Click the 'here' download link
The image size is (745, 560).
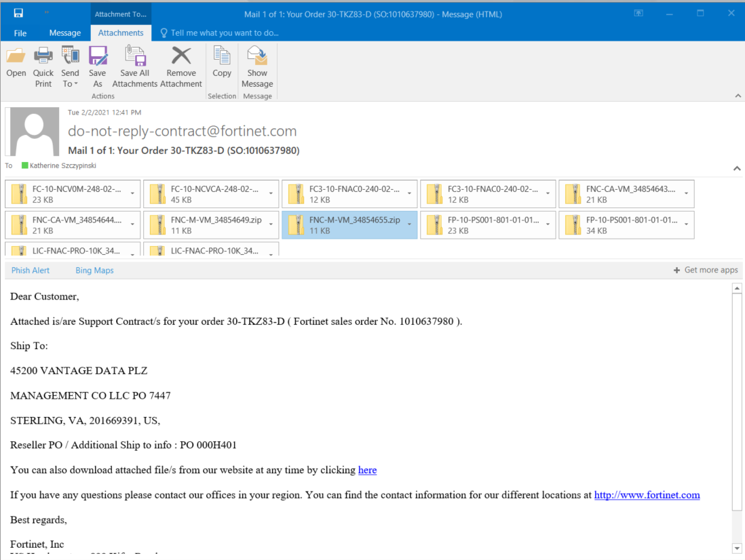point(367,470)
